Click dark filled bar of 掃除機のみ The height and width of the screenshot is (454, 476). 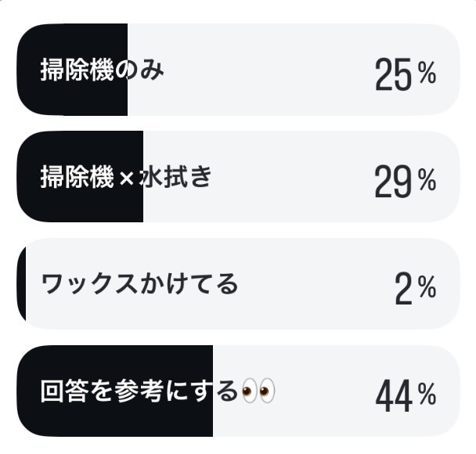tap(72, 70)
